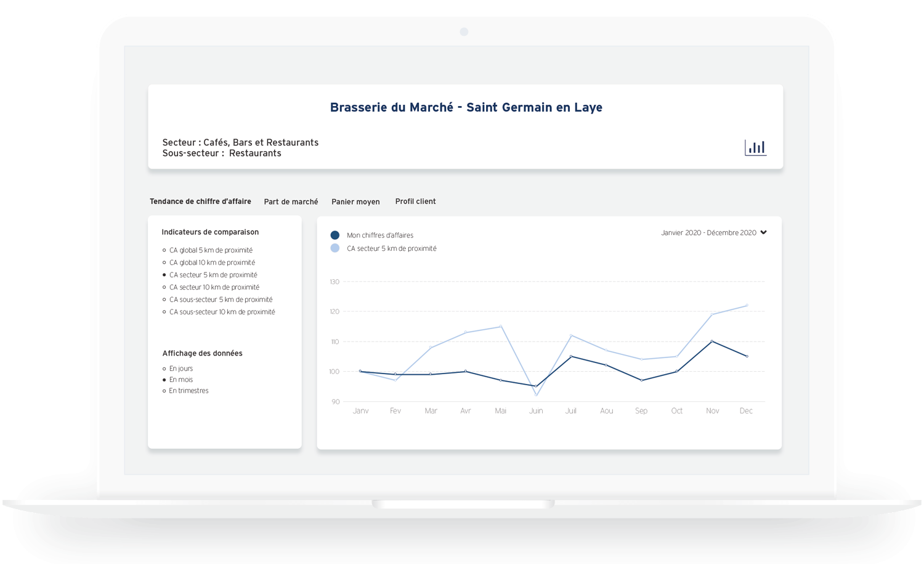Click the Janv x-axis label
Screen dimensions: 924x564
(x=360, y=411)
